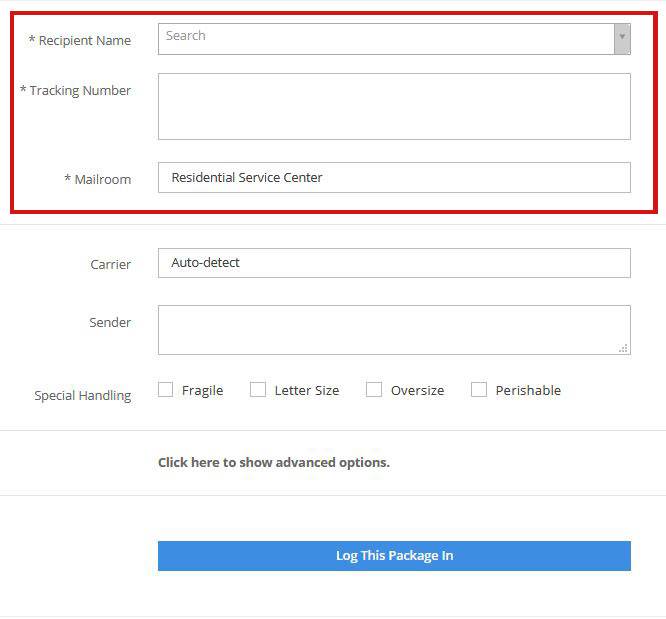Enable the Fragile checkbox
This screenshot has width=666, height=619.
(x=166, y=390)
